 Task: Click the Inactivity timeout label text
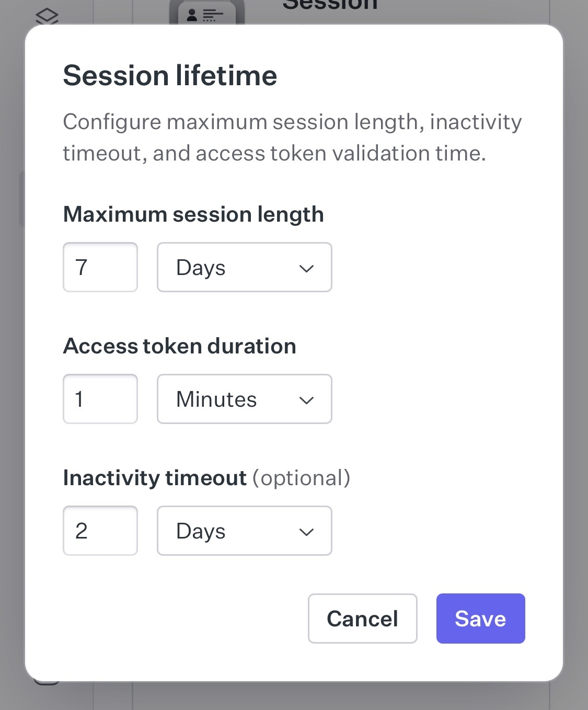pos(155,478)
